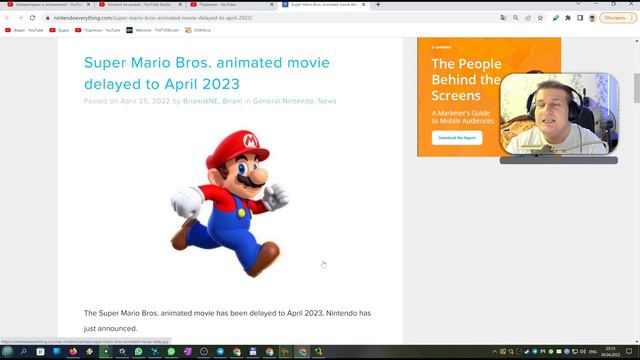This screenshot has height=360, width=640.
Task: Click the share icon in address bar
Action: (x=528, y=18)
